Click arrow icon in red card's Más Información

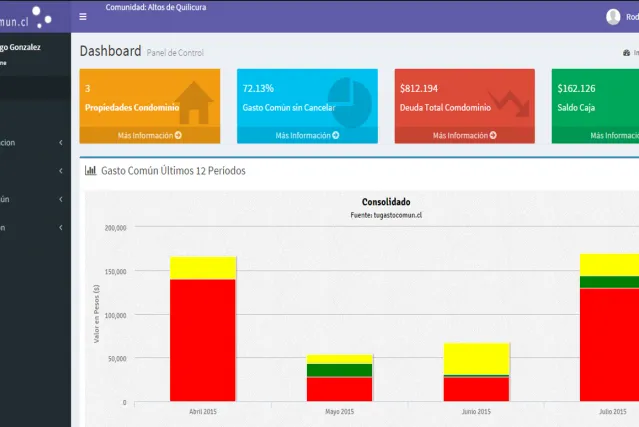(x=493, y=135)
